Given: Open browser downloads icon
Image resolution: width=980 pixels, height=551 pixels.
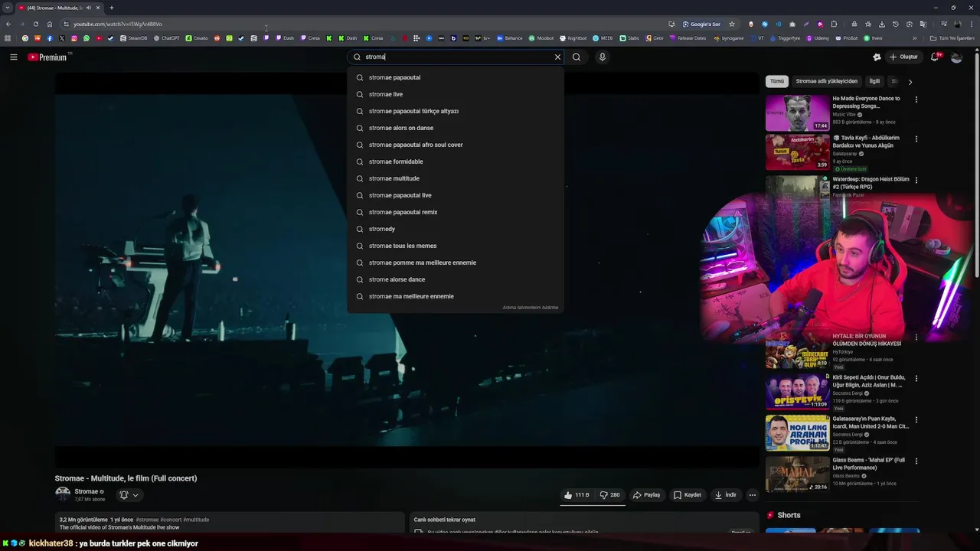Looking at the screenshot, I should [881, 24].
